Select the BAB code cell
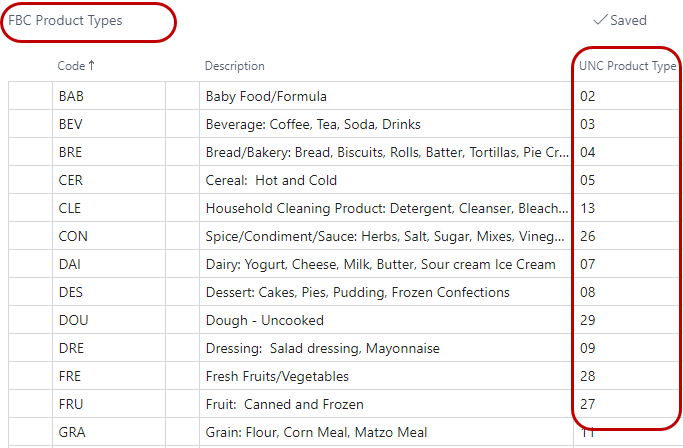 coord(72,97)
